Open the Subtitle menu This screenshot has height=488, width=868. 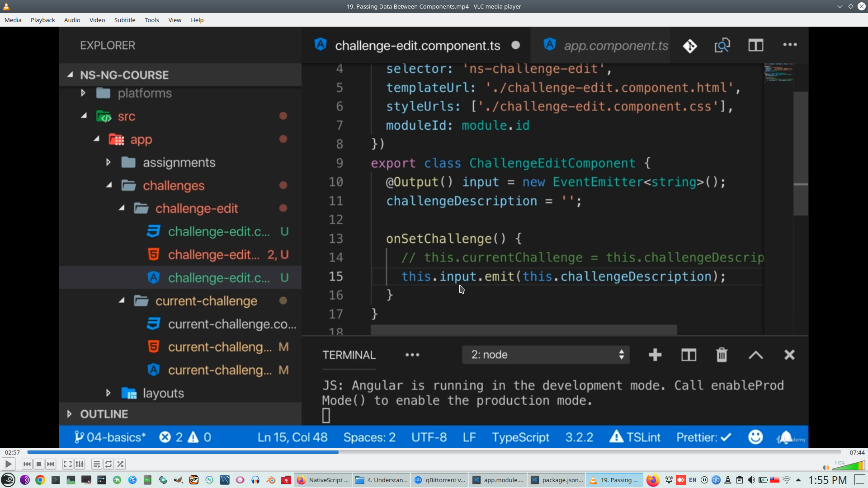click(124, 20)
